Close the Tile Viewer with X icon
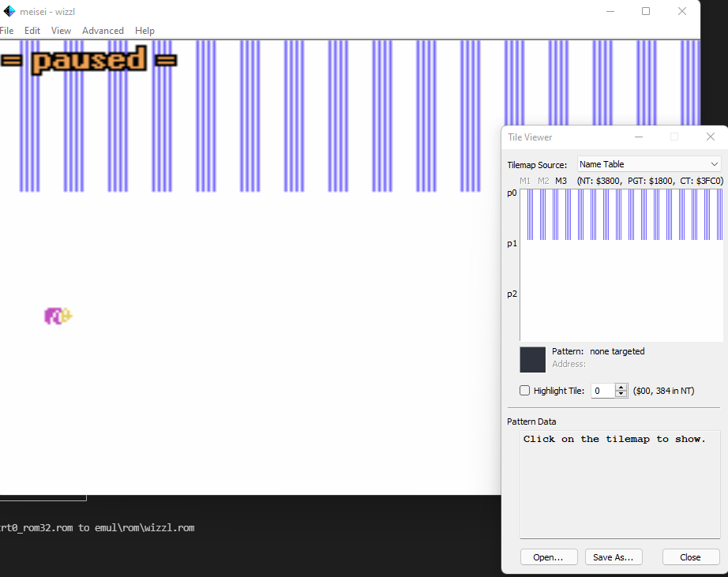Viewport: 728px width, 577px height. (x=711, y=137)
